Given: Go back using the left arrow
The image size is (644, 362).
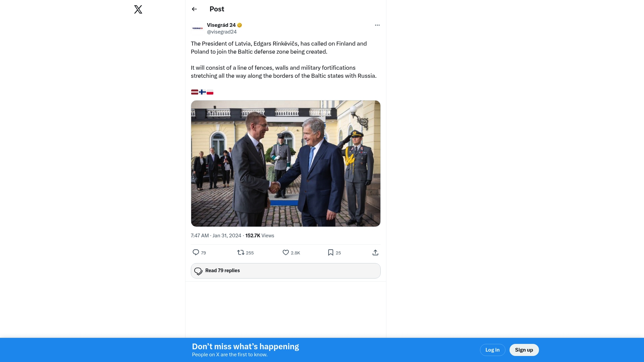Looking at the screenshot, I should coord(194,9).
